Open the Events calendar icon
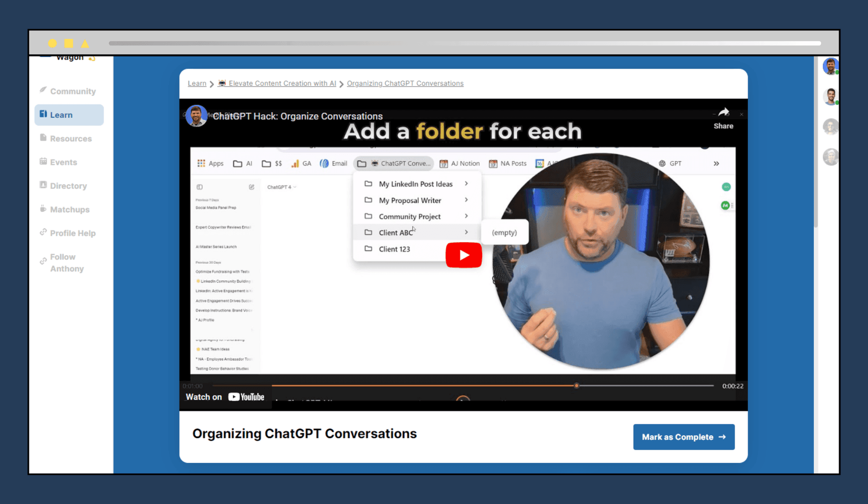Viewport: 868px width, 504px height. (x=42, y=162)
